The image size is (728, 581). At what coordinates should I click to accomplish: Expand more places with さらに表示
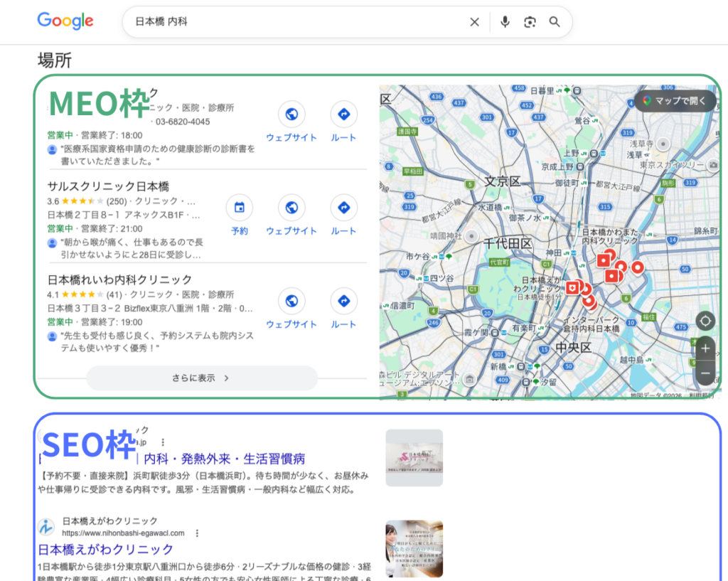tap(201, 378)
